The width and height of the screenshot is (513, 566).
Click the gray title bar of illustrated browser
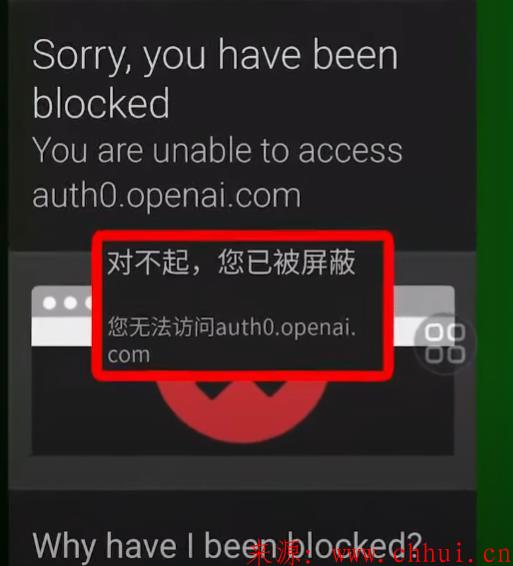tap(423, 301)
